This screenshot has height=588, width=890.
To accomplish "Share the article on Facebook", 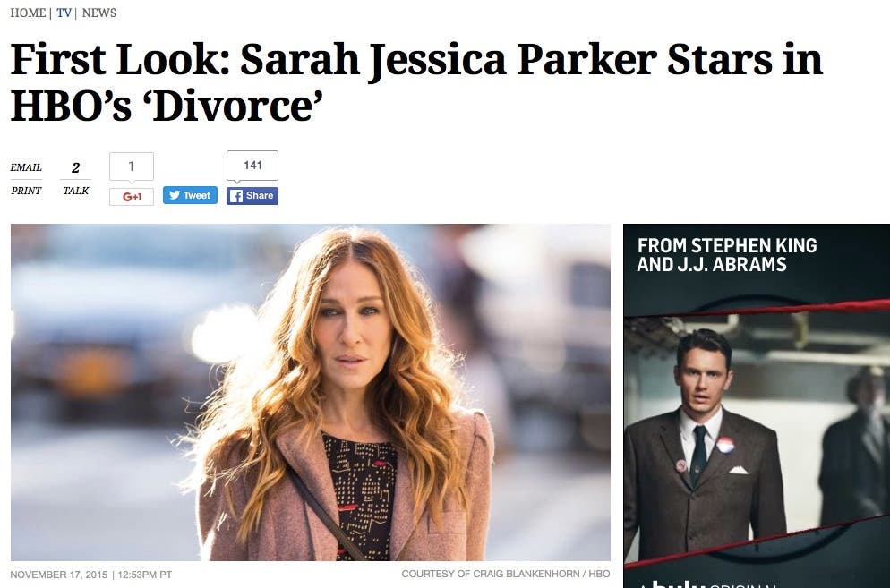I will [252, 195].
